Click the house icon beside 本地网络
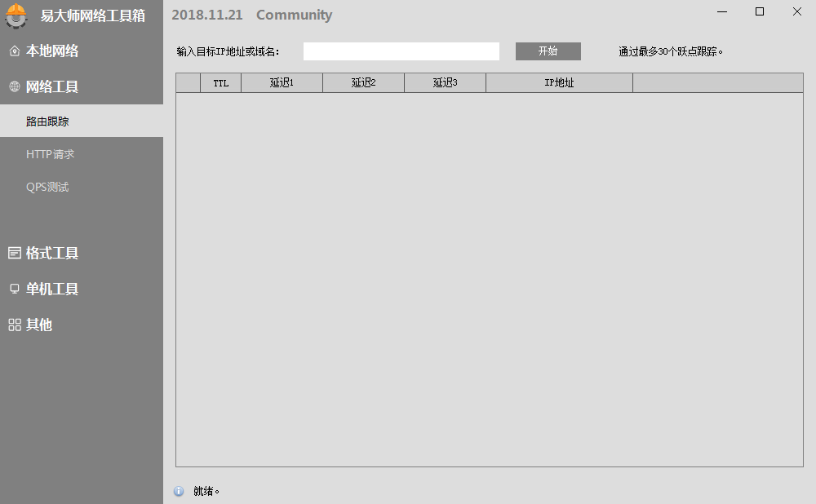816x504 pixels. click(x=15, y=51)
